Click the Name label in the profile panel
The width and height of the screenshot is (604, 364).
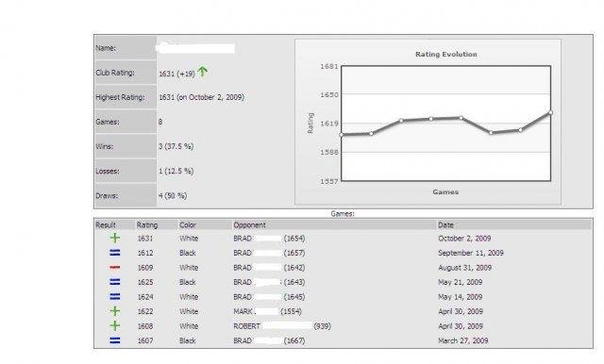106,48
